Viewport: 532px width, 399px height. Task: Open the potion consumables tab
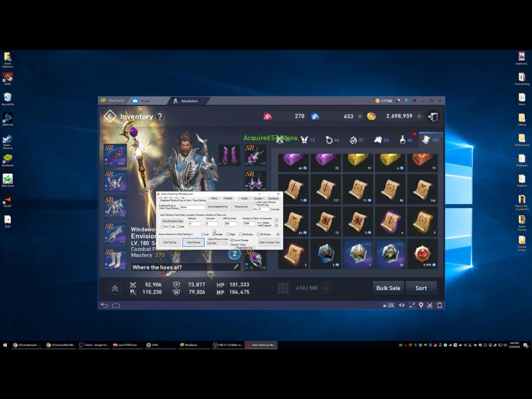click(405, 140)
